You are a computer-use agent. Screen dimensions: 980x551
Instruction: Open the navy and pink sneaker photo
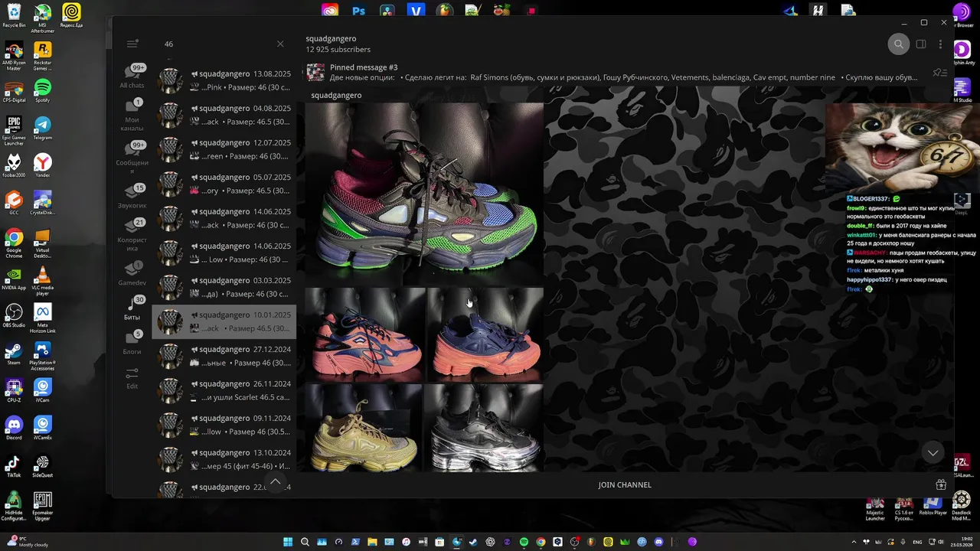pos(485,334)
